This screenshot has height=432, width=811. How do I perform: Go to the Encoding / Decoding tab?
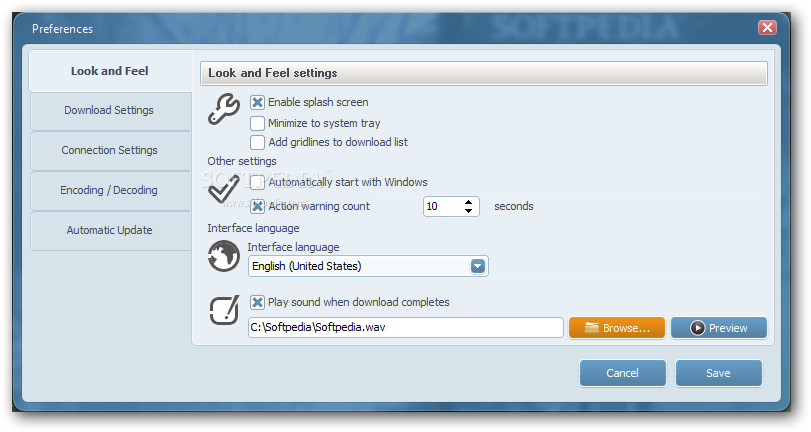[x=110, y=190]
